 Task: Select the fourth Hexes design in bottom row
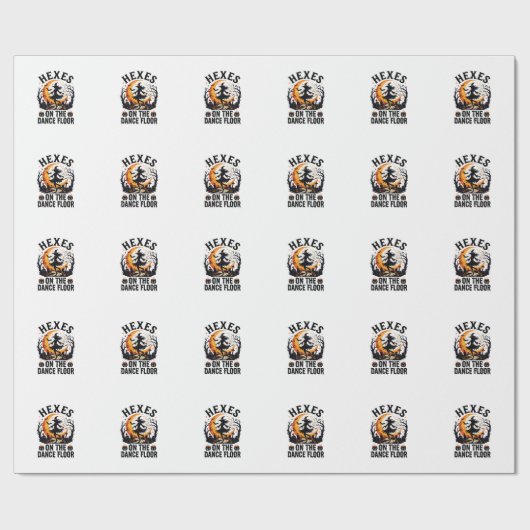pos(306,432)
